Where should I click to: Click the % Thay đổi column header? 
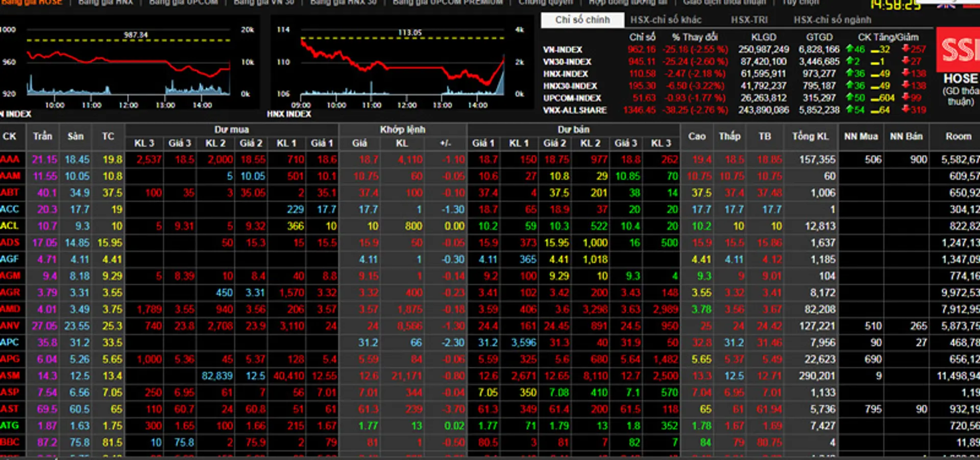695,37
